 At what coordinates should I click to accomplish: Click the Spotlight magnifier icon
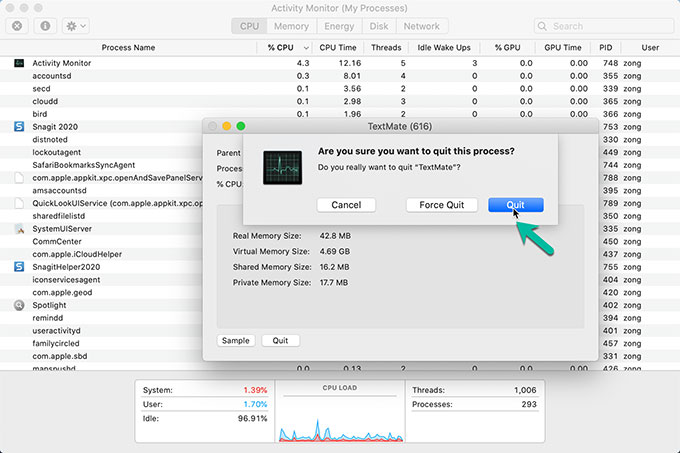point(19,305)
